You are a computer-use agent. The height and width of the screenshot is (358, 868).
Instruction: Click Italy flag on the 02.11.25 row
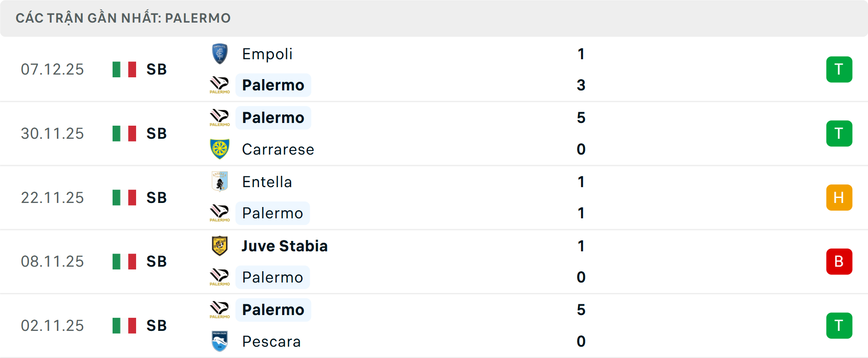124,325
